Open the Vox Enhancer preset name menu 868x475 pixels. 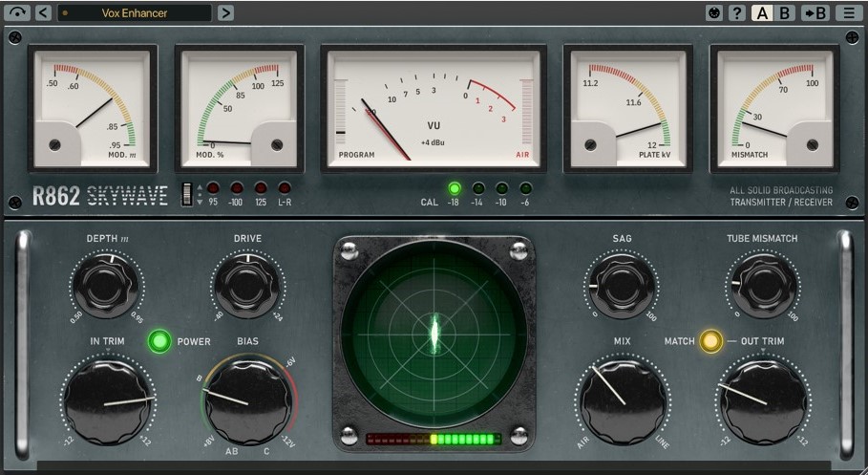click(x=135, y=12)
